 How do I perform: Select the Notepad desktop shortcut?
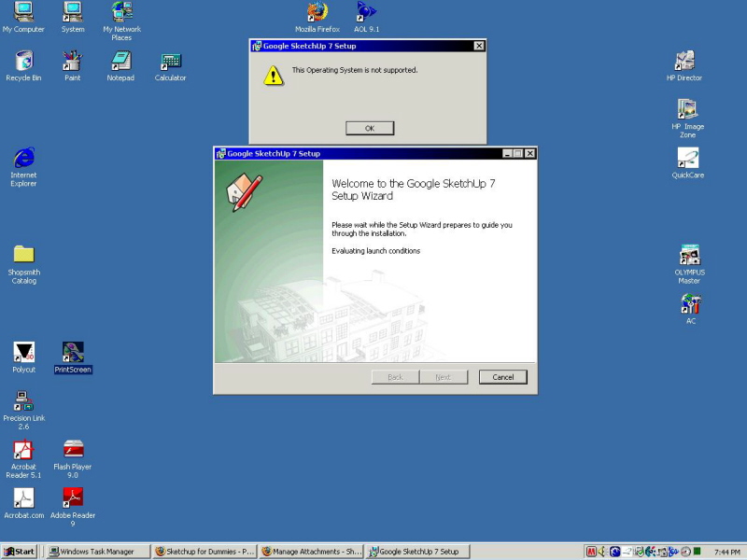(120, 65)
